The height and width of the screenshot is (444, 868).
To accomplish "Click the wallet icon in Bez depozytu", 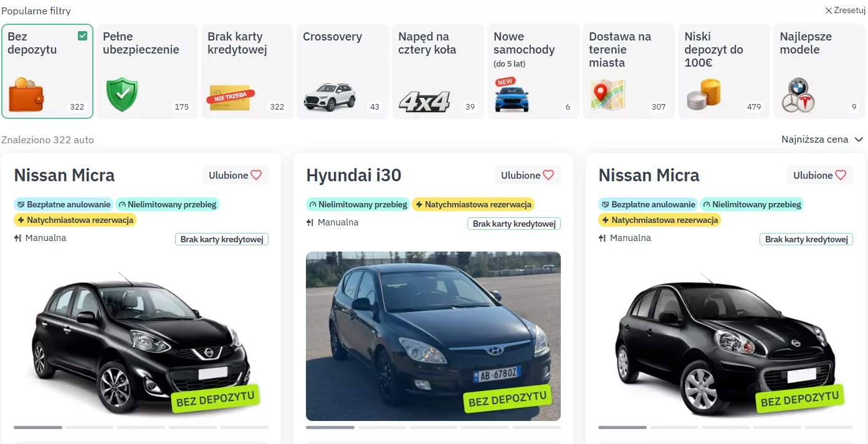I will [26, 95].
